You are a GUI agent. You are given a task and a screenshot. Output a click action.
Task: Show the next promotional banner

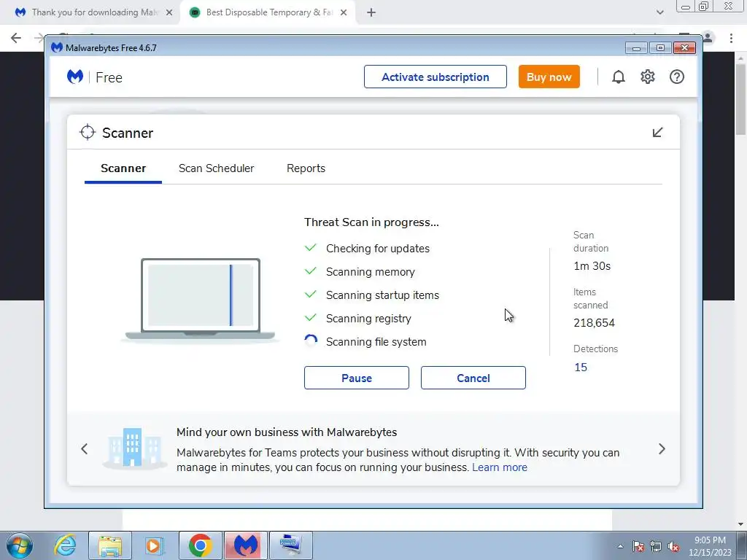point(662,448)
